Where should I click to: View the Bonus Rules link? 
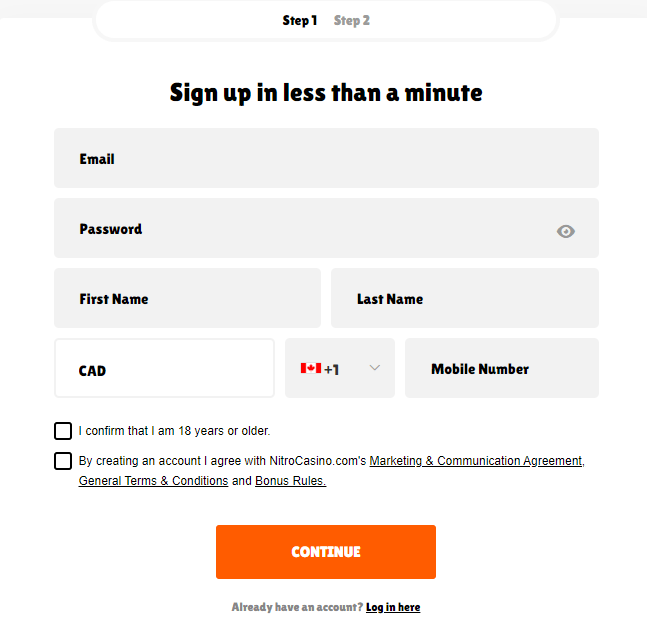tap(290, 481)
